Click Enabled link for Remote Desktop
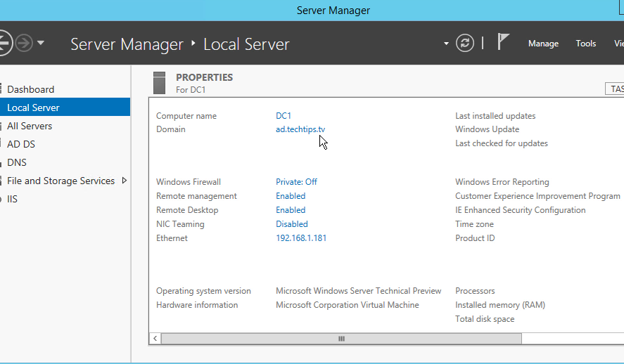 coord(291,210)
